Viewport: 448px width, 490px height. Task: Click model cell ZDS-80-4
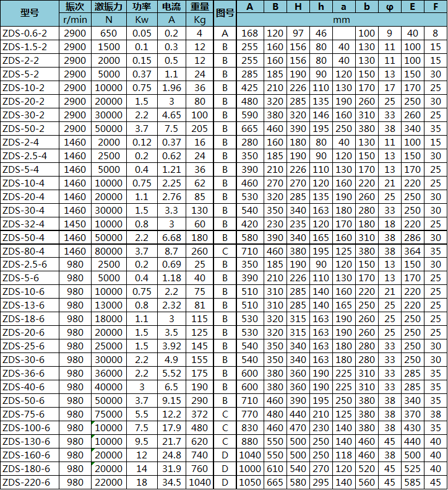pyautogui.click(x=30, y=252)
